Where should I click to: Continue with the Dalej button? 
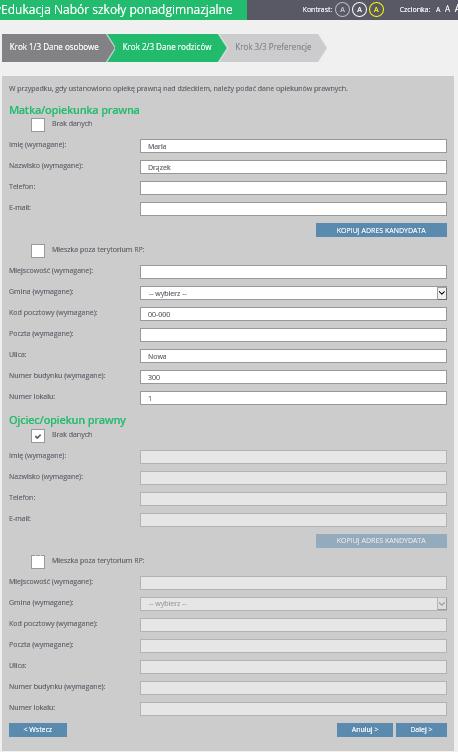421,729
